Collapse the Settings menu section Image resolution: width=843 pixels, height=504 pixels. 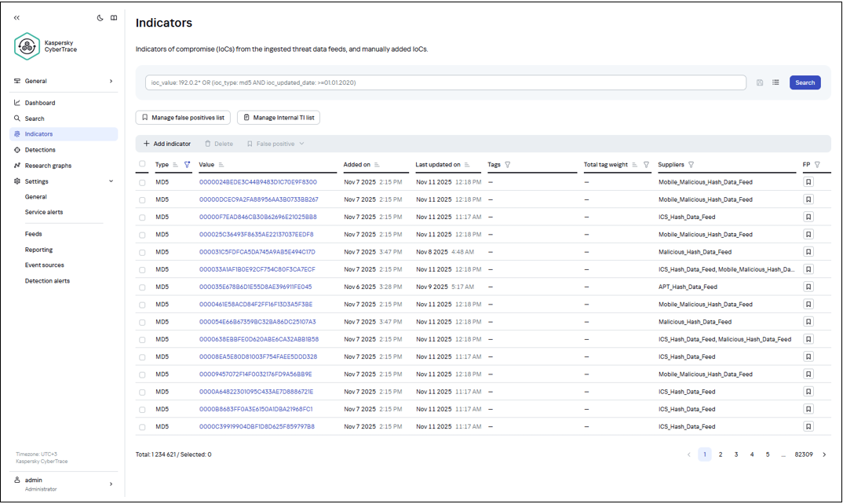[x=111, y=181]
